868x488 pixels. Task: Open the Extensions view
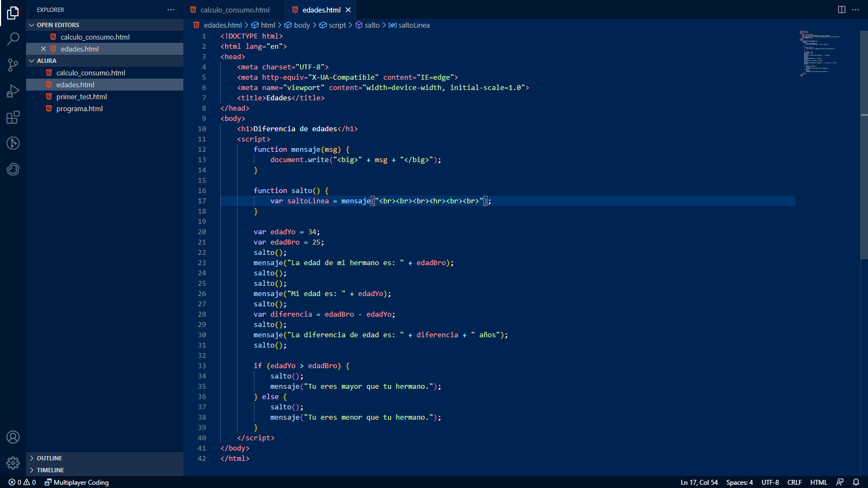coord(13,117)
